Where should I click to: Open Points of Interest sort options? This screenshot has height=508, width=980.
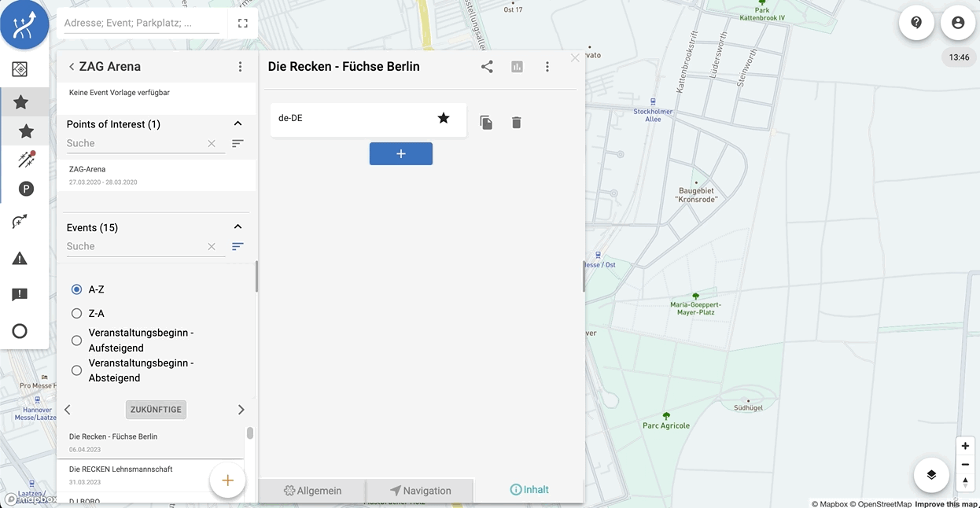[x=238, y=144]
